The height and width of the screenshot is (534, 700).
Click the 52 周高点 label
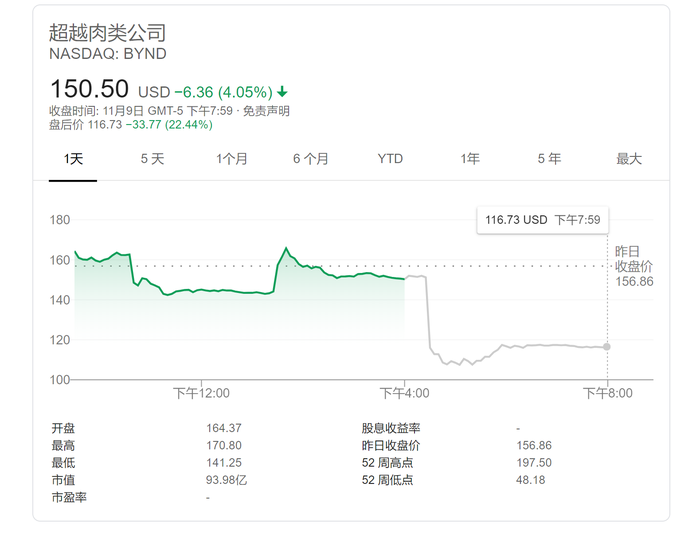[x=388, y=463]
